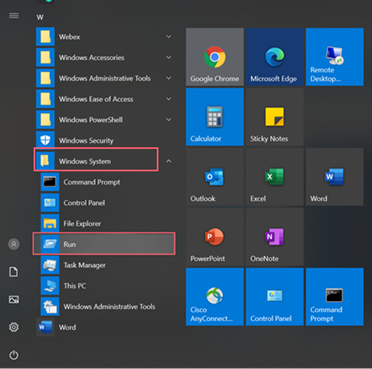Viewport: 372px width, 369px height.
Task: Open the Cisco AnyConnect tile
Action: 215,297
